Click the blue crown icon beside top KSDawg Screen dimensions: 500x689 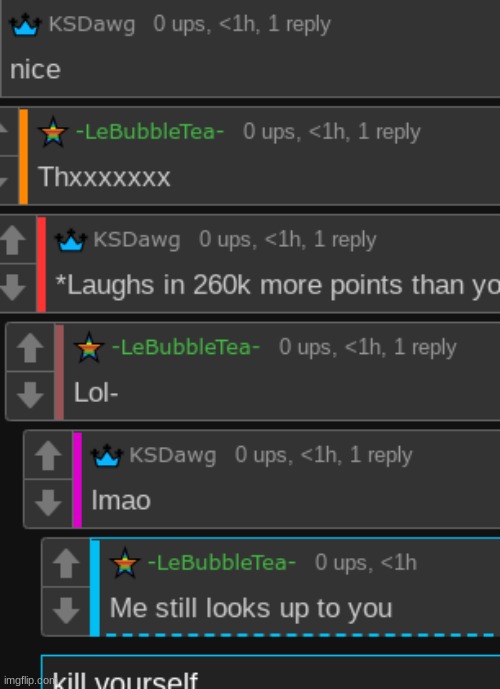[x=25, y=25]
